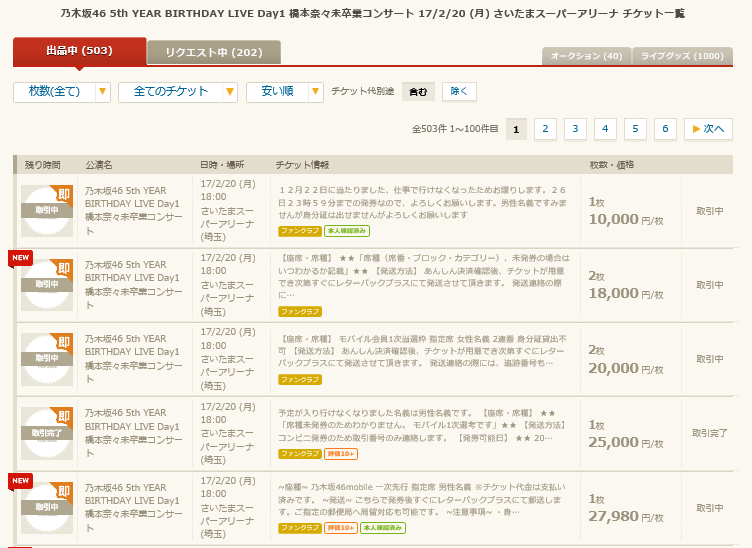Viewport: 752px width, 548px height.
Task: Go to results page 3
Action: click(576, 129)
